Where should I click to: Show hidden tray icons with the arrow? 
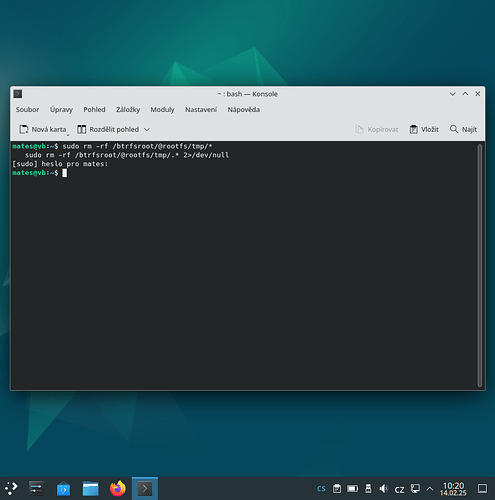(x=430, y=489)
